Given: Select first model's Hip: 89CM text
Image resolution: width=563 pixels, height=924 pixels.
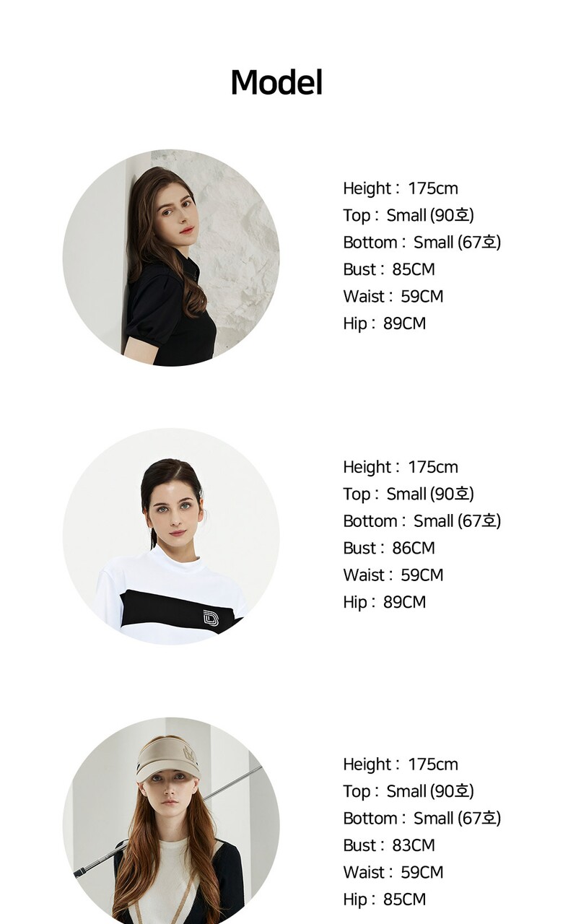Looking at the screenshot, I should 385,323.
